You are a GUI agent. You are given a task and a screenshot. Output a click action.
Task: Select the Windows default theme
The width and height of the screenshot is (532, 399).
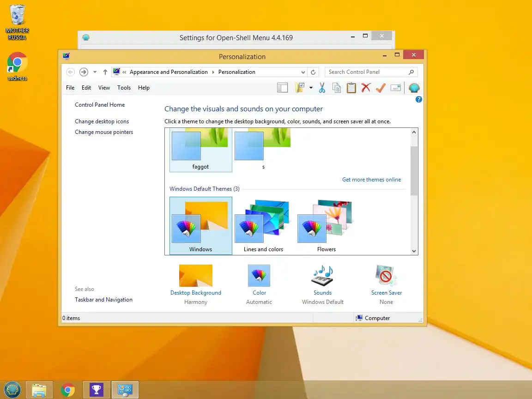click(201, 226)
